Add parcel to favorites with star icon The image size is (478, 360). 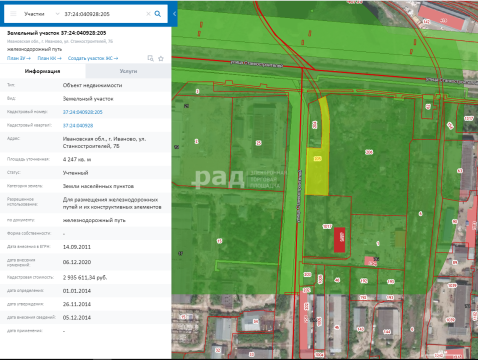point(161,58)
